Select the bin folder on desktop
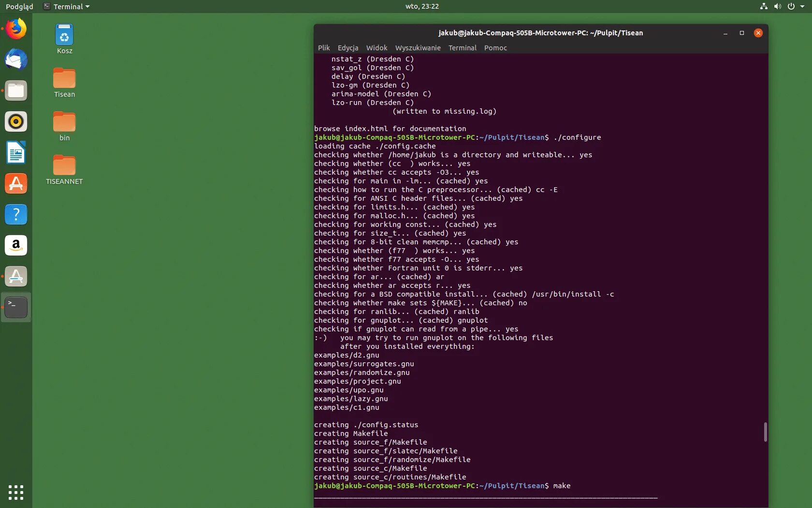 pos(64,126)
